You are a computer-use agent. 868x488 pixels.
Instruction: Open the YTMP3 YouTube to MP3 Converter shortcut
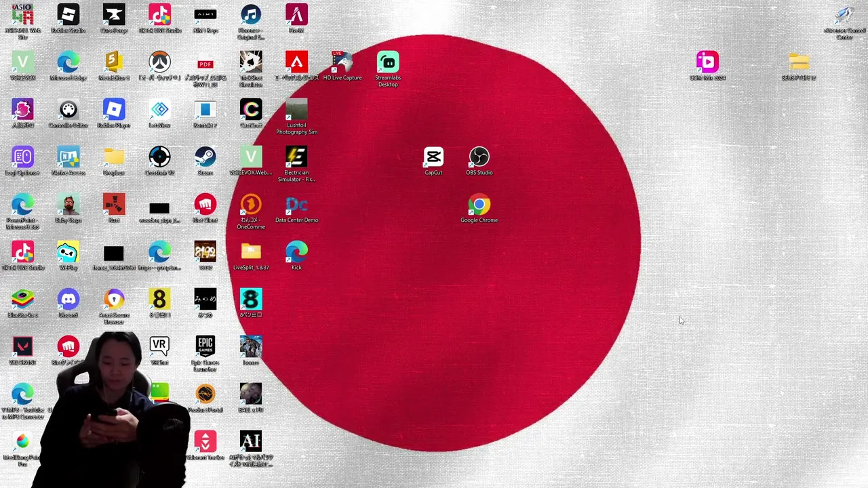(22, 394)
